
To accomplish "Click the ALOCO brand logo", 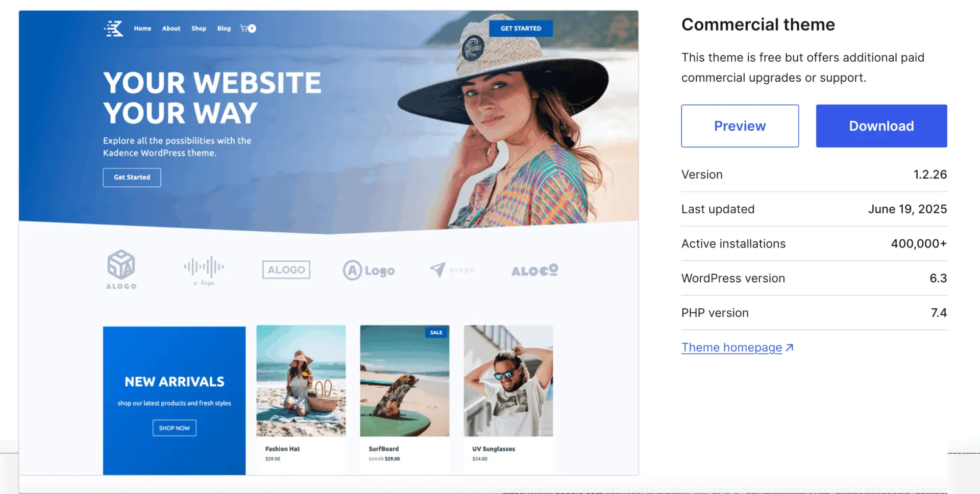I will 533,270.
